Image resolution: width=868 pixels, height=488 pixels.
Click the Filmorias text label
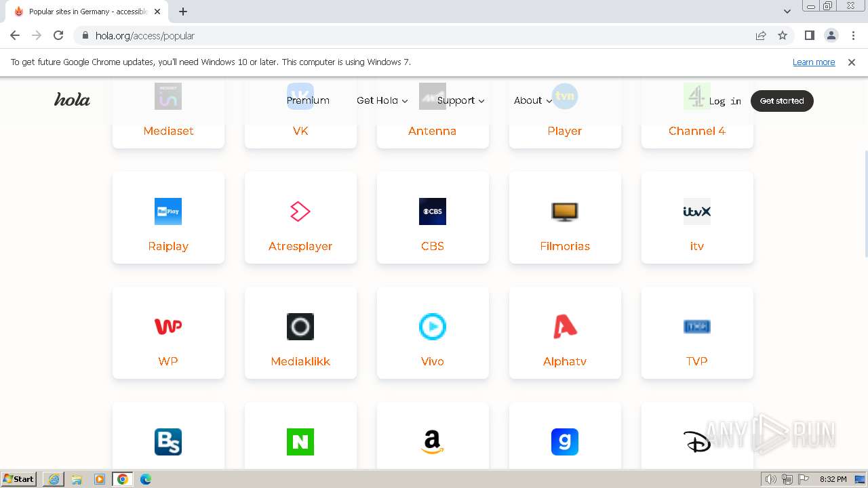point(565,246)
